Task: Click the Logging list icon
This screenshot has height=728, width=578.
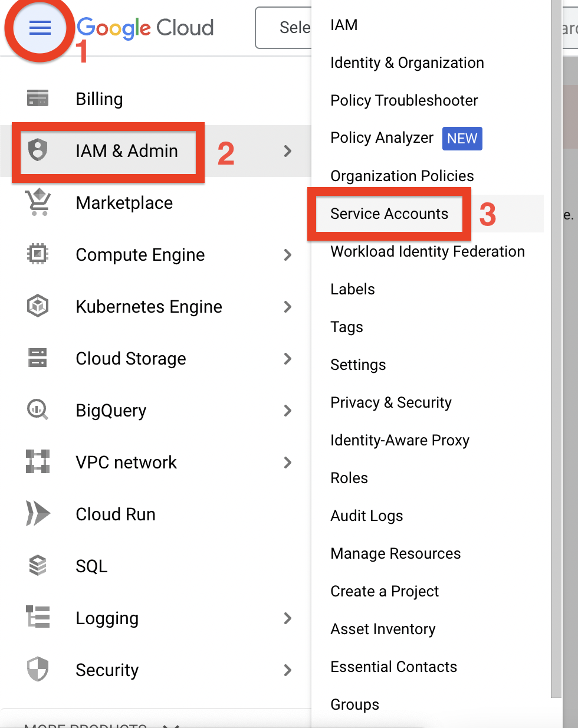Action: 38,616
